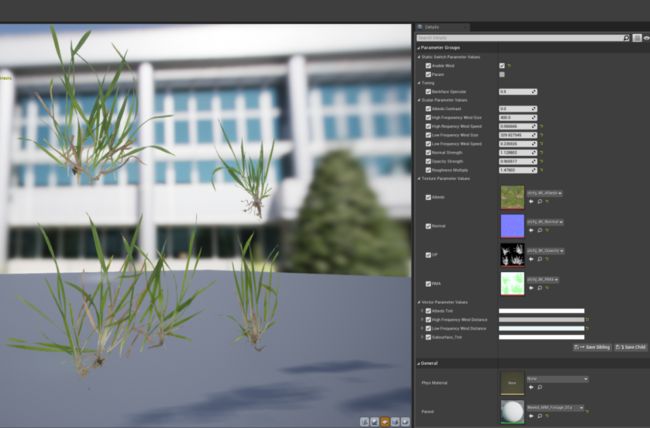Screen dimensions: 650x428
Task: Browse to Phys Material asset
Action: tap(540, 387)
